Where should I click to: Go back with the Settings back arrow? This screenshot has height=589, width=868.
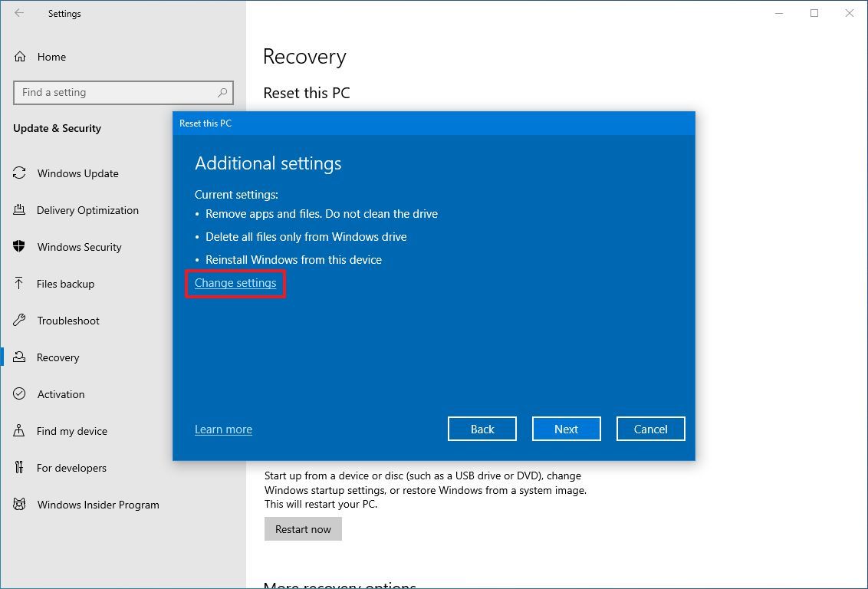coord(19,13)
